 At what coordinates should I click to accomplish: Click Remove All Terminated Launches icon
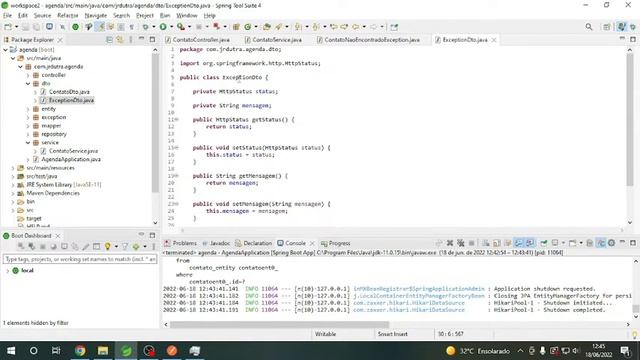click(x=461, y=243)
